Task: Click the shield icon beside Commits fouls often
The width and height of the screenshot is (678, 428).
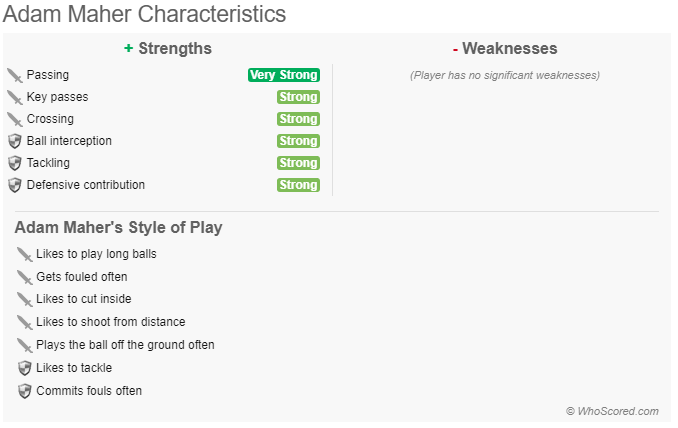Action: 25,391
